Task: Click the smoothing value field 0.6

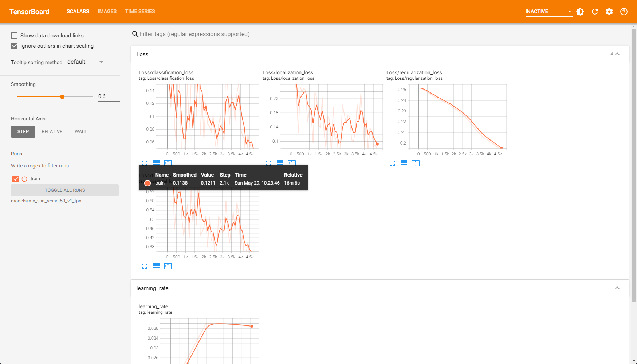Action: [109, 96]
